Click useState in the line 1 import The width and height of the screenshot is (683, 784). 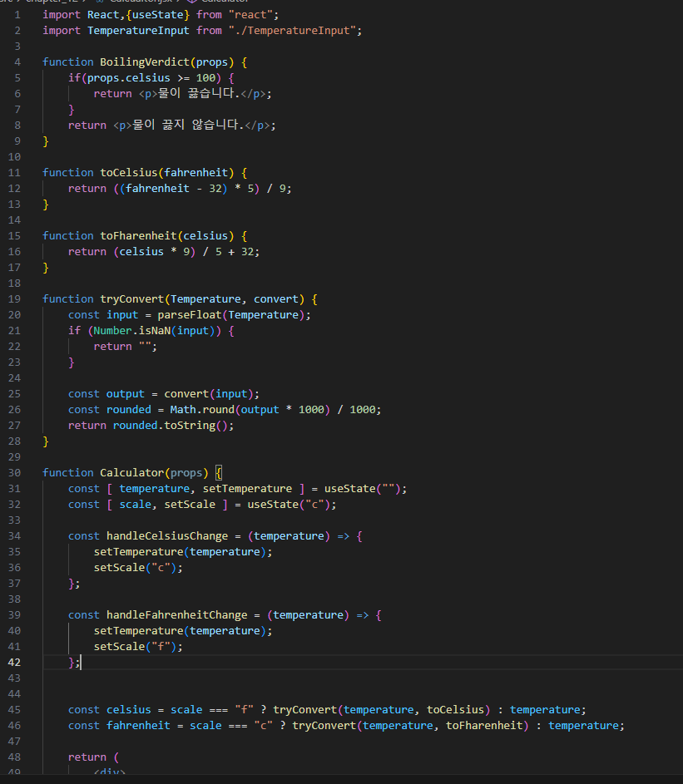(x=157, y=15)
